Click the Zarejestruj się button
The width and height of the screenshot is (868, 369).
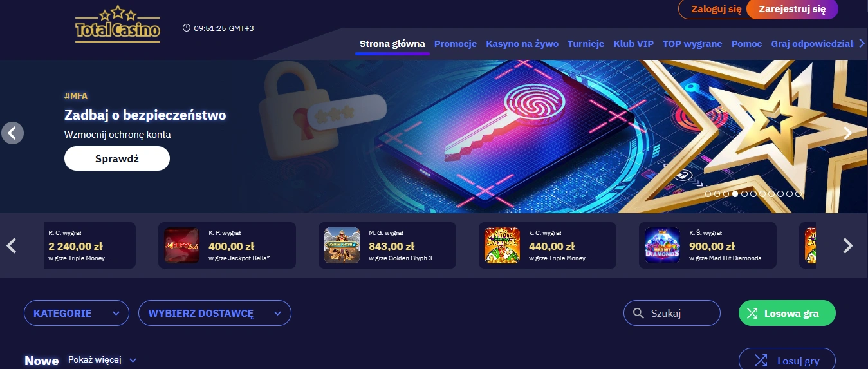point(792,10)
